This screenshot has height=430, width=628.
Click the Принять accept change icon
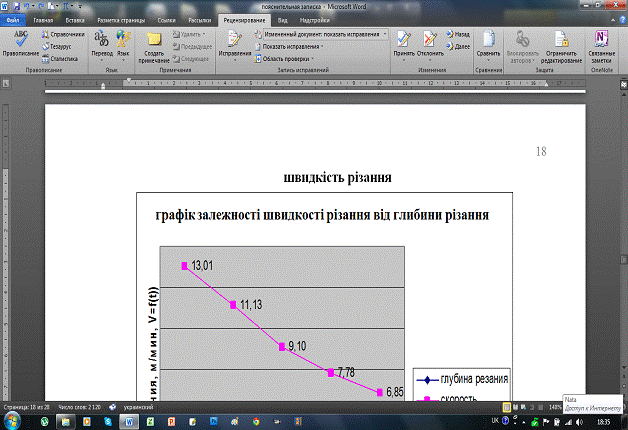404,40
